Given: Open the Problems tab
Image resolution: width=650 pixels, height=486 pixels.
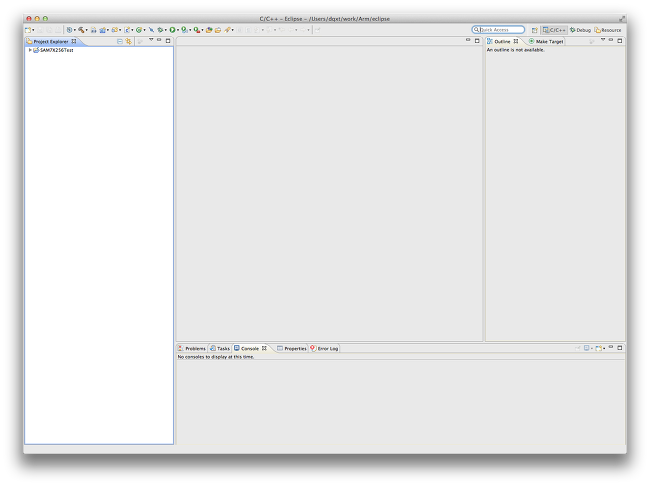Looking at the screenshot, I should coord(192,348).
